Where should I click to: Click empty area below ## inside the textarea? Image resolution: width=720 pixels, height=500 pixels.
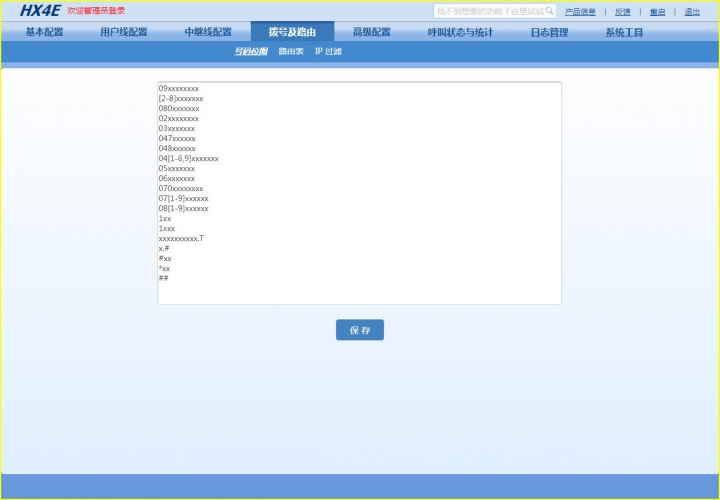[x=360, y=292]
